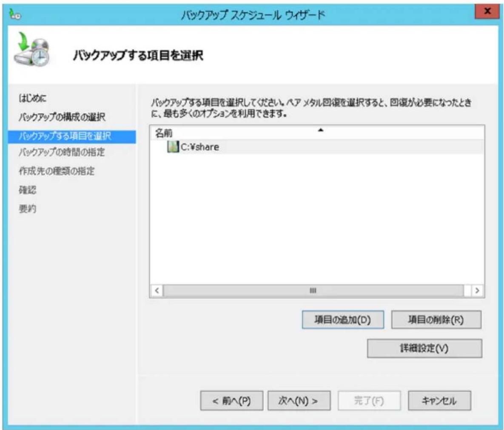The height and width of the screenshot is (430, 504).
Task: Proceed with 次へ(N) > button
Action: (299, 400)
